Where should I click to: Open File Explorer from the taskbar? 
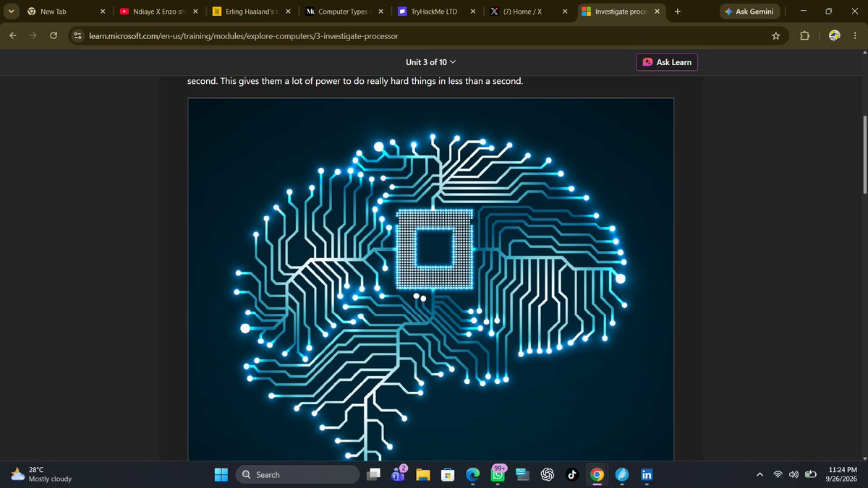click(423, 474)
